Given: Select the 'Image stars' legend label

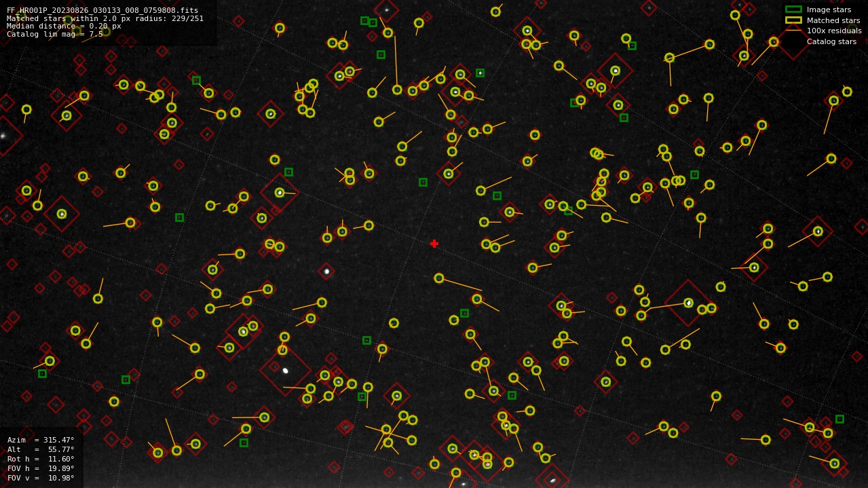Looking at the screenshot, I should pos(829,10).
